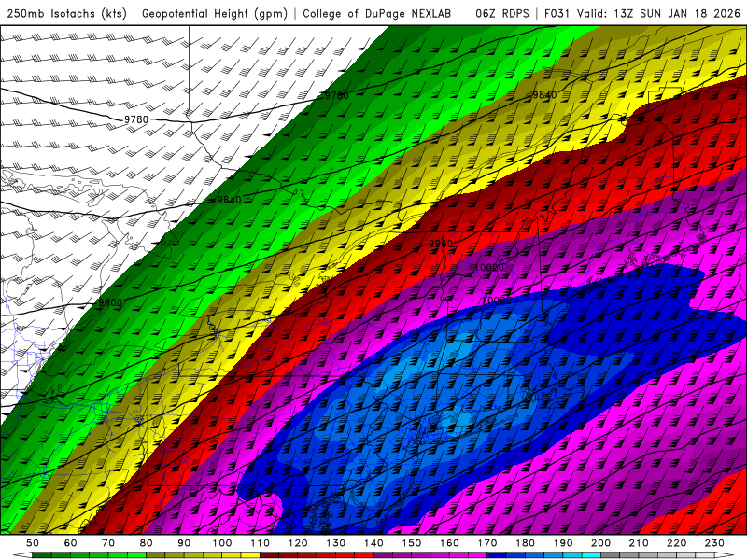The image size is (747, 560).
Task: Click the 'Geopotential Height (gpm)' header label
Action: click(215, 13)
